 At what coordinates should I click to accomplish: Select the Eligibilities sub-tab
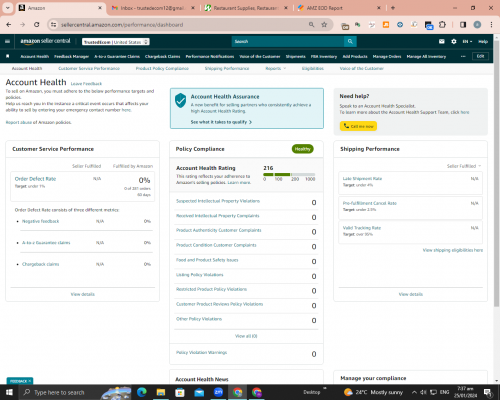313,68
